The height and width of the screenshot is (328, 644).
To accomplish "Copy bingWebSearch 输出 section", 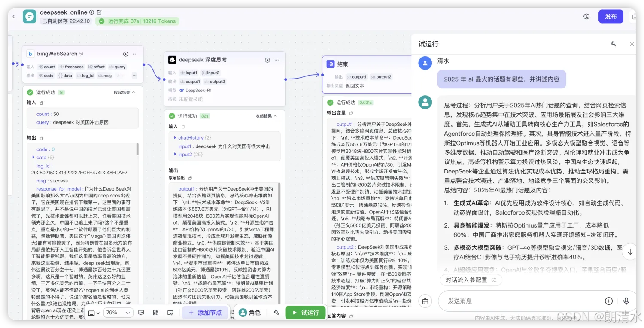I will [x=42, y=138].
